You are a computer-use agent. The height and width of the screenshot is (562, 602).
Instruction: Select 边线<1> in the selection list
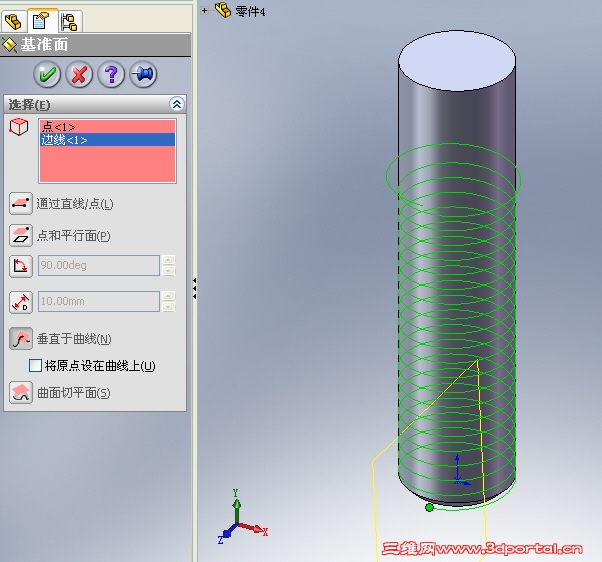click(107, 140)
